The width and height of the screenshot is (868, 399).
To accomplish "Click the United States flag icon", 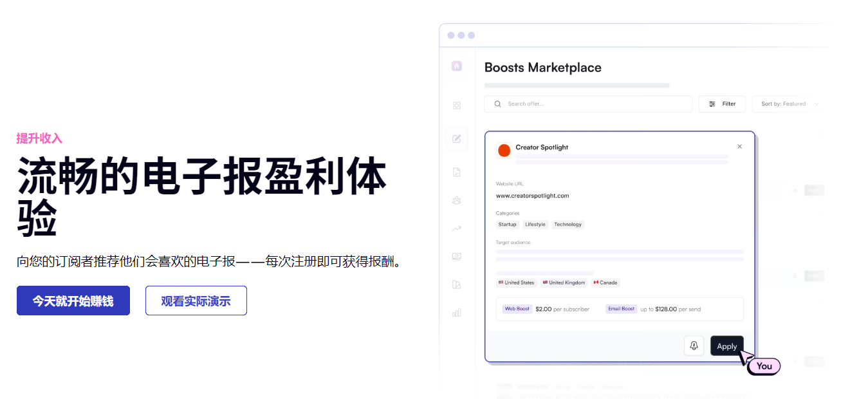I will (501, 283).
